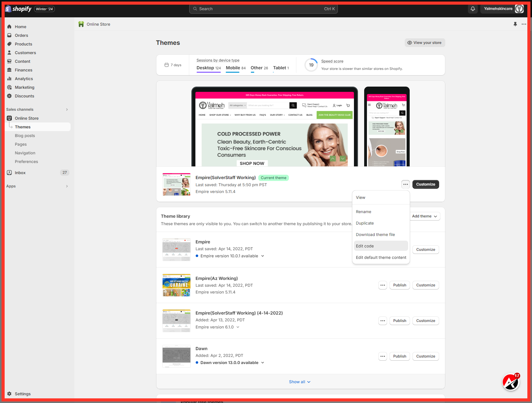Click the search input field

263,9
